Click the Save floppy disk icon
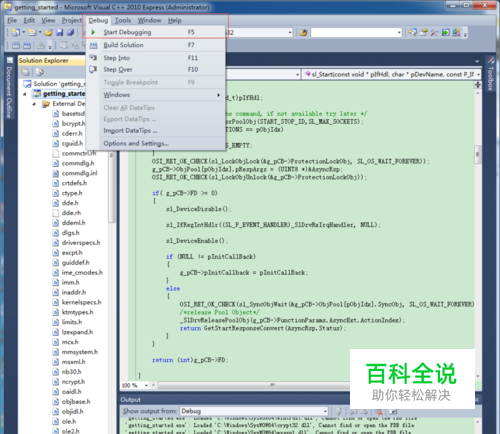Image resolution: width=500 pixels, height=434 pixels. coord(60,32)
